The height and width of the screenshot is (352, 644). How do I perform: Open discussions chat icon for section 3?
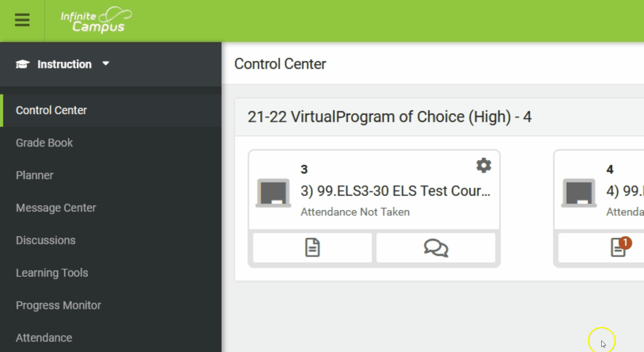[x=436, y=248]
